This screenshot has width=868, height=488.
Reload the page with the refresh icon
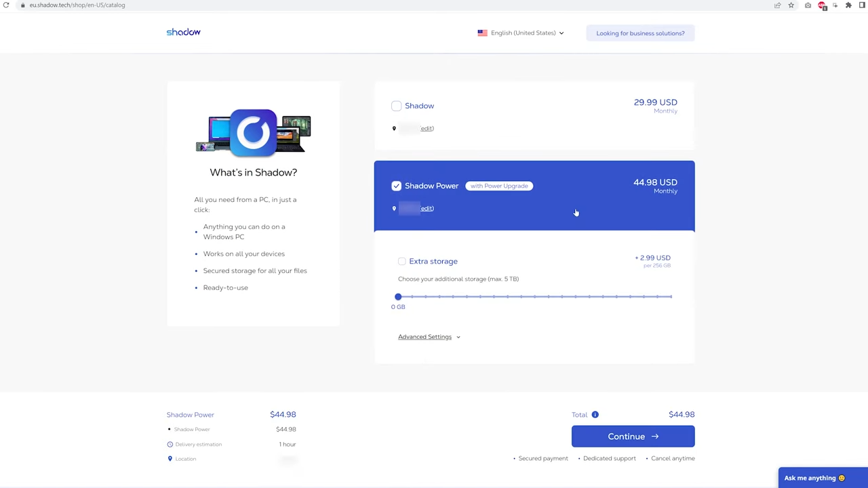click(x=6, y=5)
